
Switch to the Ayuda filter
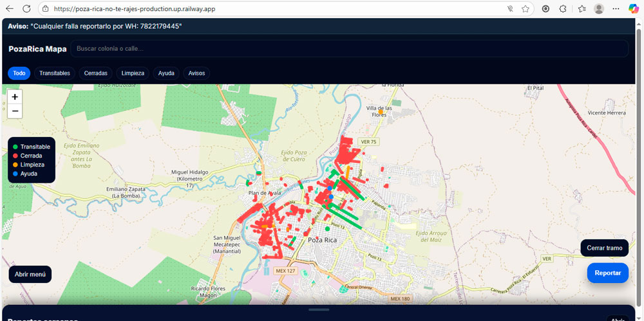pyautogui.click(x=166, y=73)
